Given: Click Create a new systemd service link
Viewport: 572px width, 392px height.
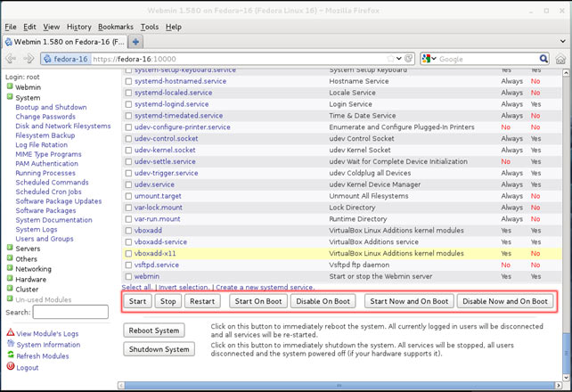Looking at the screenshot, I should (x=266, y=288).
